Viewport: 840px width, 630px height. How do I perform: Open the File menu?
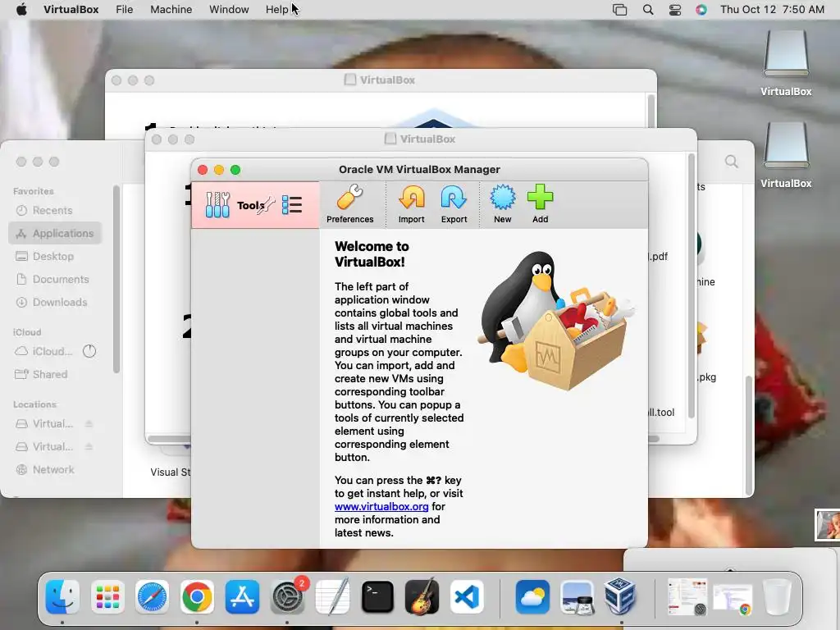pos(125,10)
